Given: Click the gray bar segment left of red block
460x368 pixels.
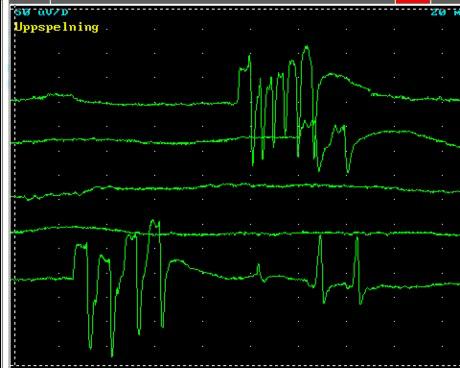Looking at the screenshot, I should pos(223,2).
